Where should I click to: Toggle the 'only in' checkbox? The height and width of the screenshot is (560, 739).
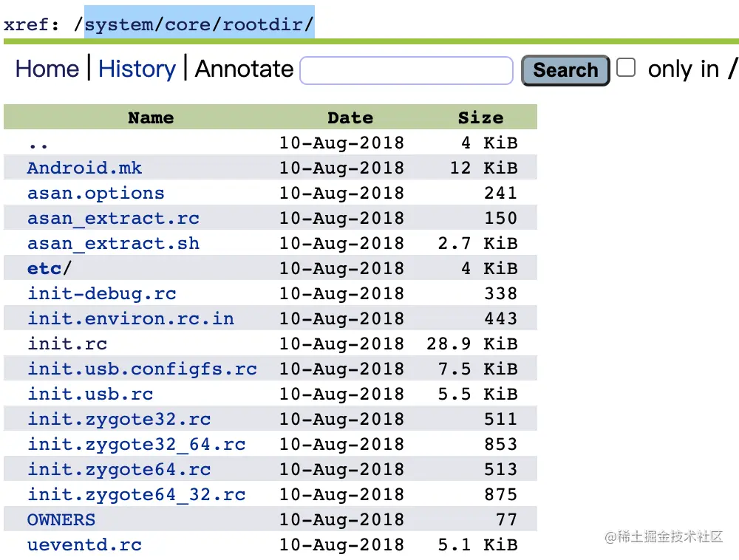[626, 67]
